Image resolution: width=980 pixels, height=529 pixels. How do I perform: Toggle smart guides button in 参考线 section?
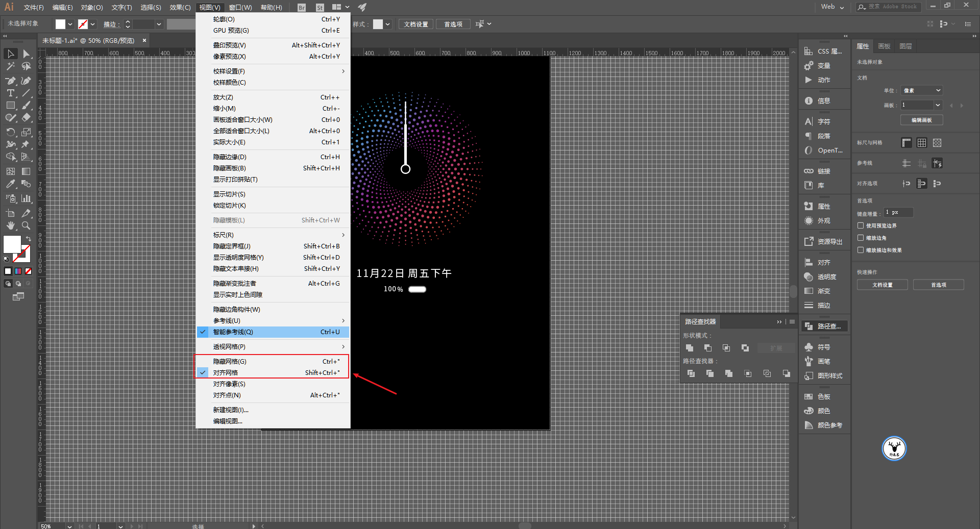937,163
